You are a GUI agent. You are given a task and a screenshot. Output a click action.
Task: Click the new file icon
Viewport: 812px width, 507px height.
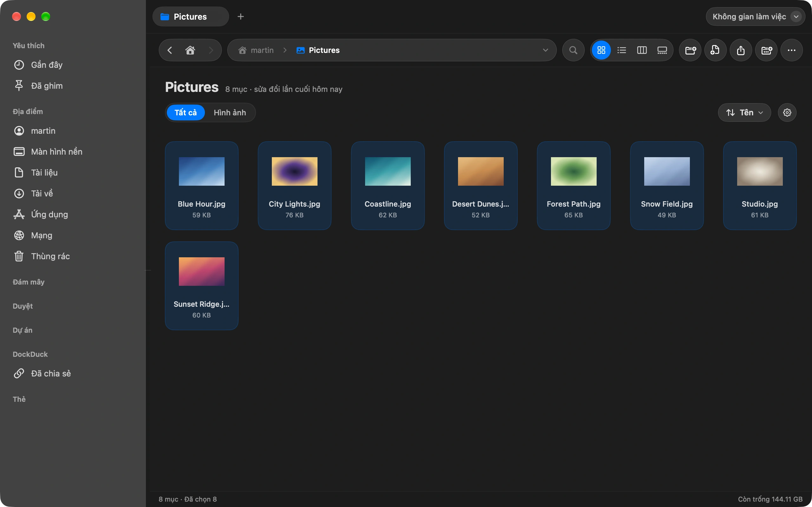(715, 50)
